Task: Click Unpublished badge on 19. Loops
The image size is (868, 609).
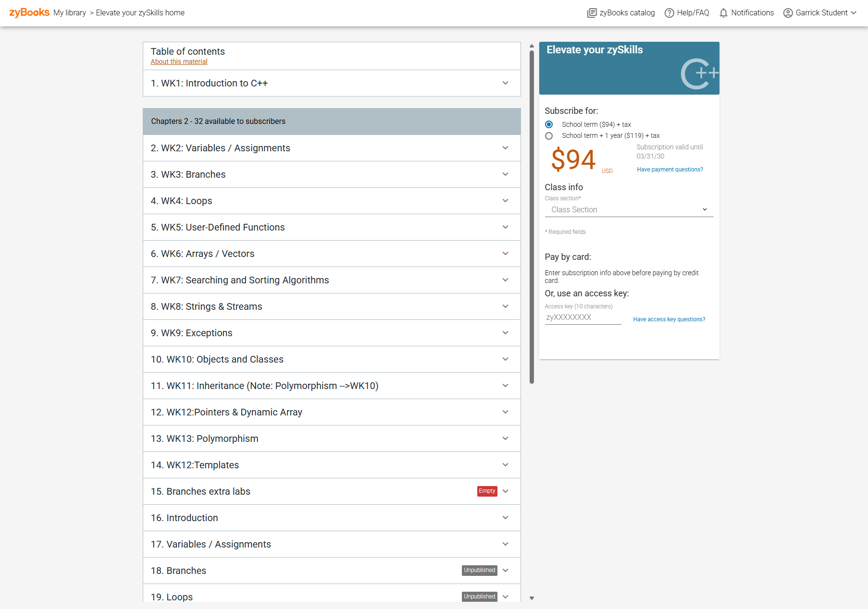Action: point(480,597)
